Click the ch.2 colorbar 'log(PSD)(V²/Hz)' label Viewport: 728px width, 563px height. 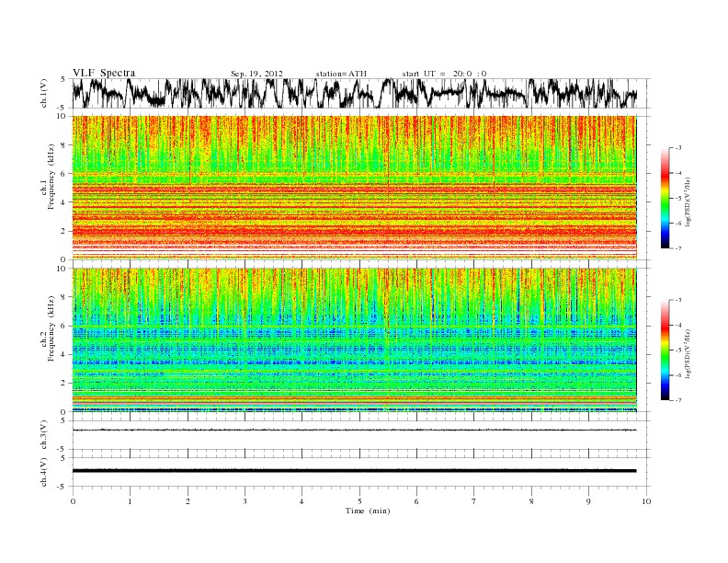point(688,354)
